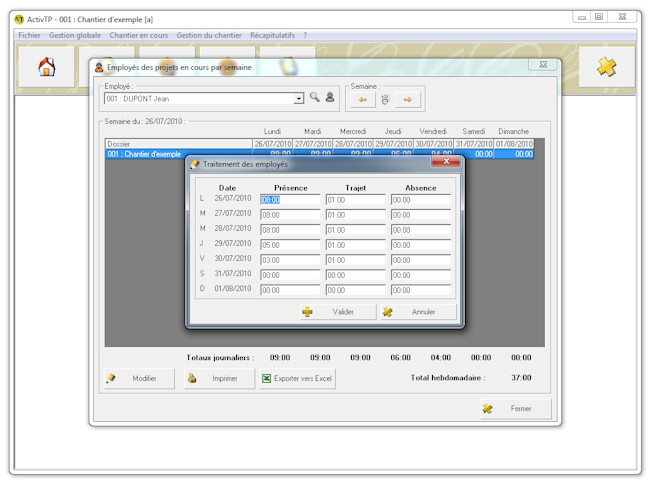Open the Chantier en cours menu
650x483 pixels.
[x=138, y=35]
